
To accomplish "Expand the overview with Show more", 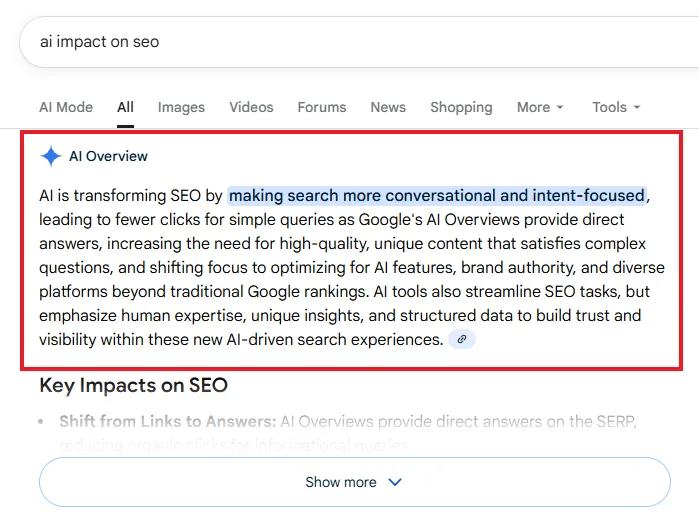I will point(355,482).
